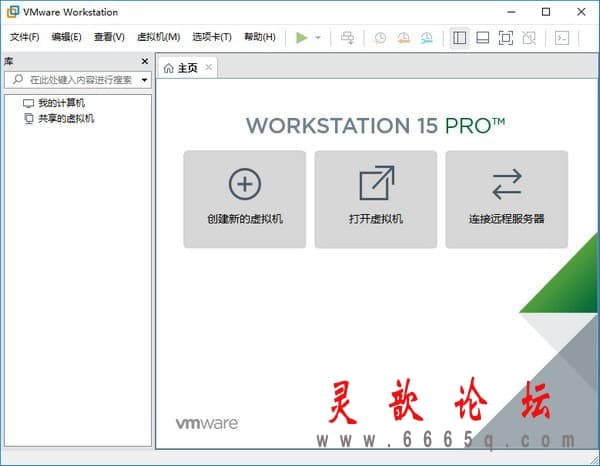Open the 选项卡(T) menu
The height and width of the screenshot is (466, 600).
click(212, 37)
